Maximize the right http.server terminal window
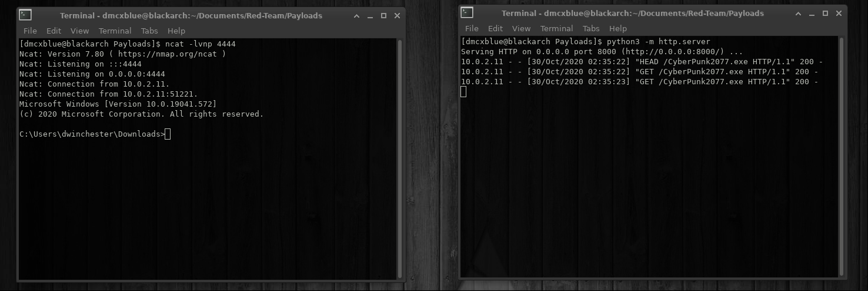This screenshot has width=868, height=291. [826, 13]
